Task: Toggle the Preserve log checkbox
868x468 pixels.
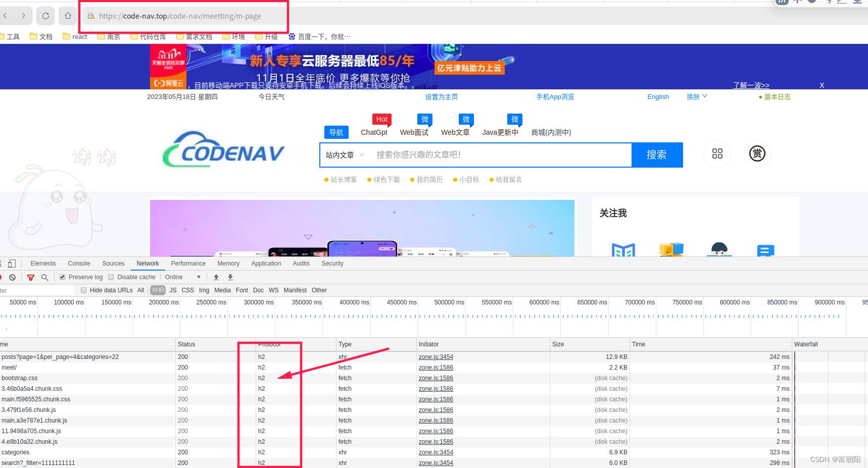Action: (63, 277)
